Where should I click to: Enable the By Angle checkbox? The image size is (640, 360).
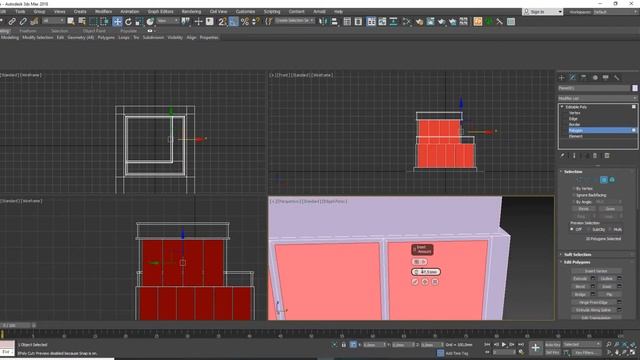coord(573,202)
